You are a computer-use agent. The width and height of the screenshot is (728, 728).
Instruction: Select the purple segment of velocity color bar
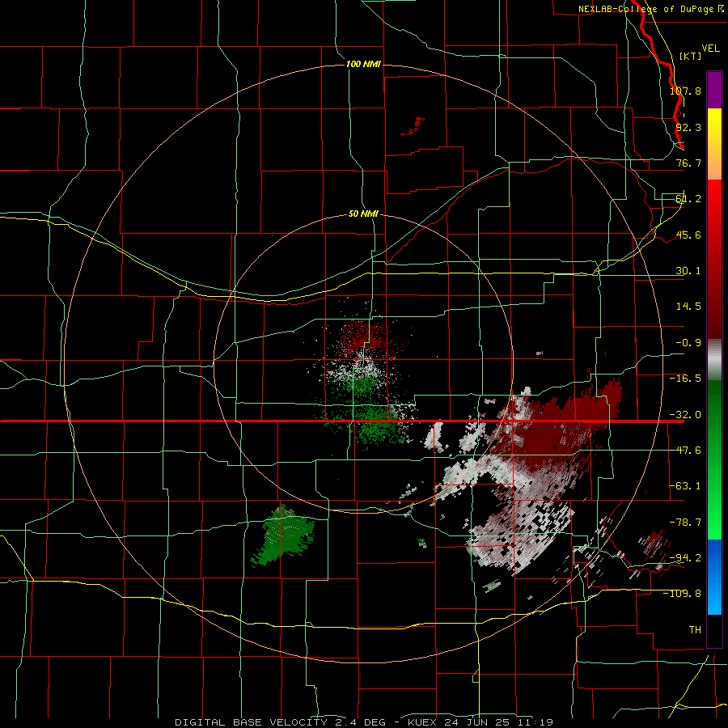coord(714,90)
